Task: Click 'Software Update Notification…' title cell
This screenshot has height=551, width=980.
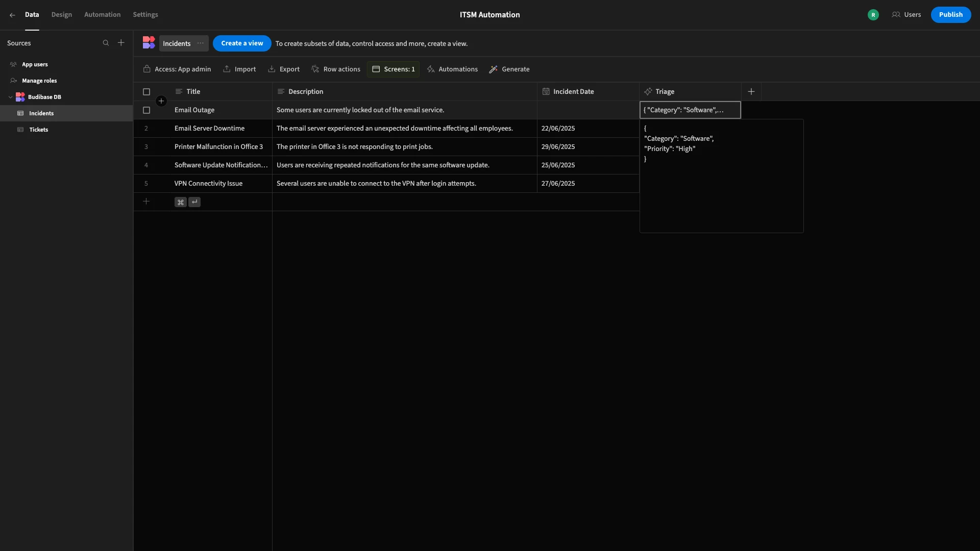Action: [x=221, y=165]
